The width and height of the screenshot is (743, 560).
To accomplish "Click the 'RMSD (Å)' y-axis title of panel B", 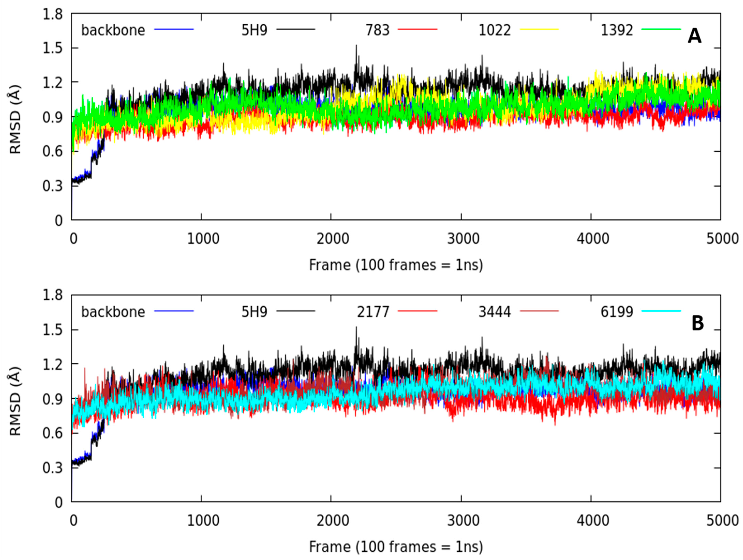I will pyautogui.click(x=15, y=401).
